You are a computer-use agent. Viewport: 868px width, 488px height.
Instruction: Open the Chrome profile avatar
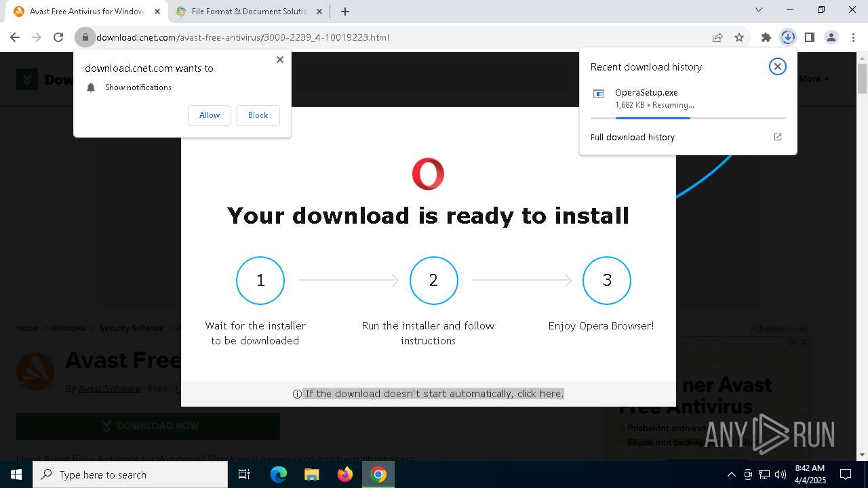coord(831,37)
